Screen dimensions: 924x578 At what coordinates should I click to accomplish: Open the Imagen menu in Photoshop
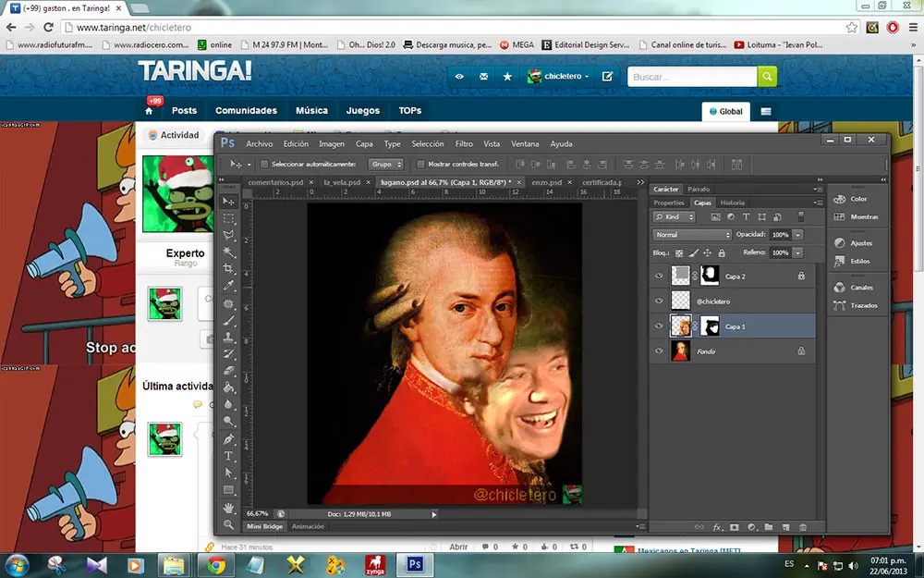tap(331, 143)
